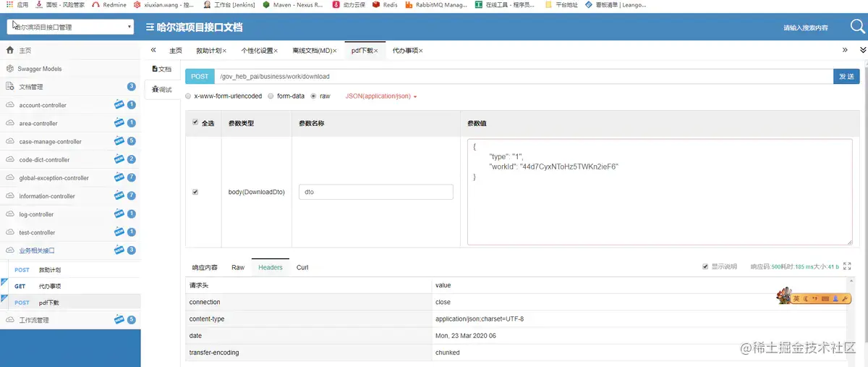Click the NEW badge on account-controller row
The image size is (868, 367).
point(119,105)
